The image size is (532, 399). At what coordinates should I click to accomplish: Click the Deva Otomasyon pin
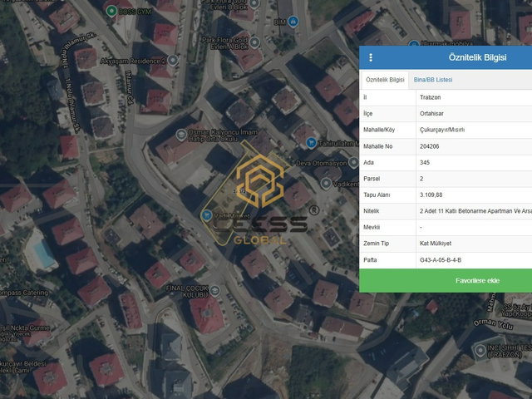353,163
